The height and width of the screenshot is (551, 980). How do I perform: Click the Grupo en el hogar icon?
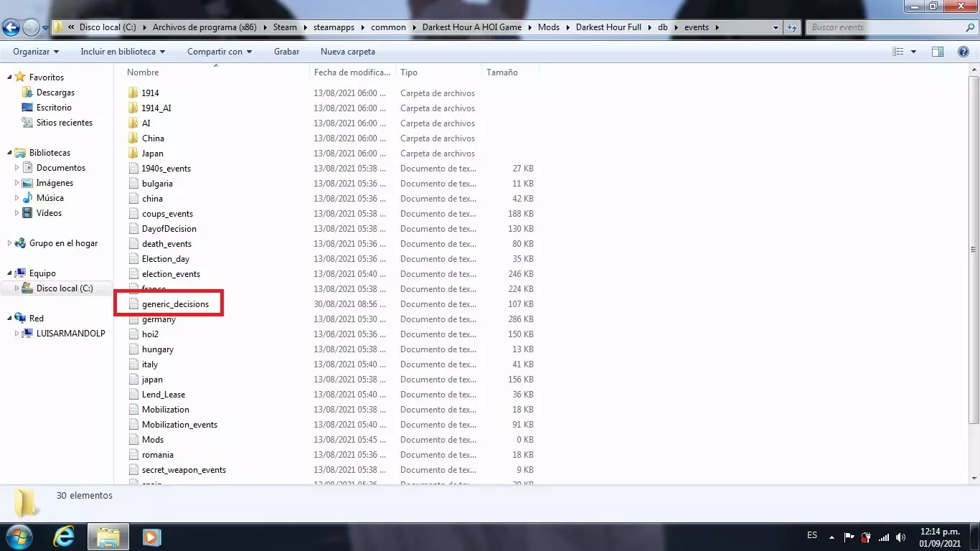point(20,243)
